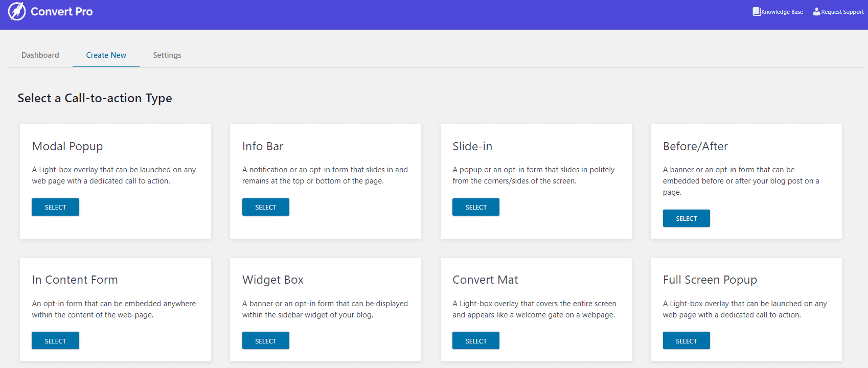
Task: Click Select on the Slide-in card
Action: (x=475, y=207)
